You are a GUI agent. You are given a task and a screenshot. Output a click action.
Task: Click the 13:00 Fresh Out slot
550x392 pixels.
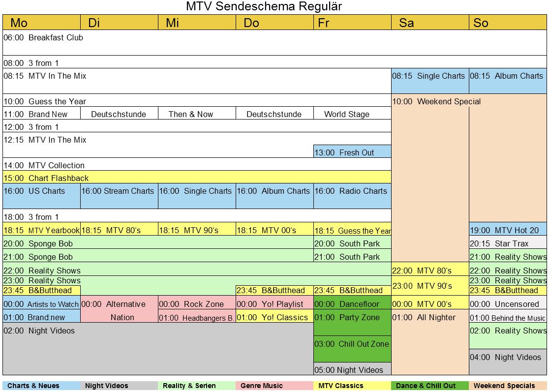coord(353,151)
